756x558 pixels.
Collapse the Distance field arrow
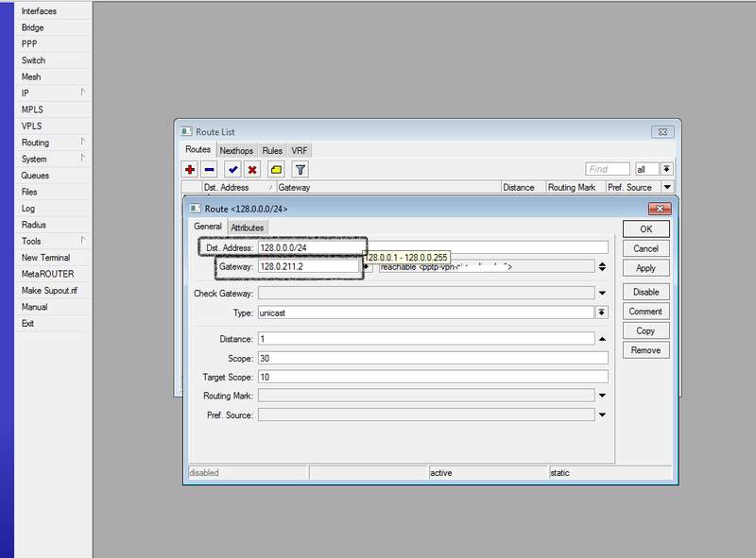pos(601,339)
